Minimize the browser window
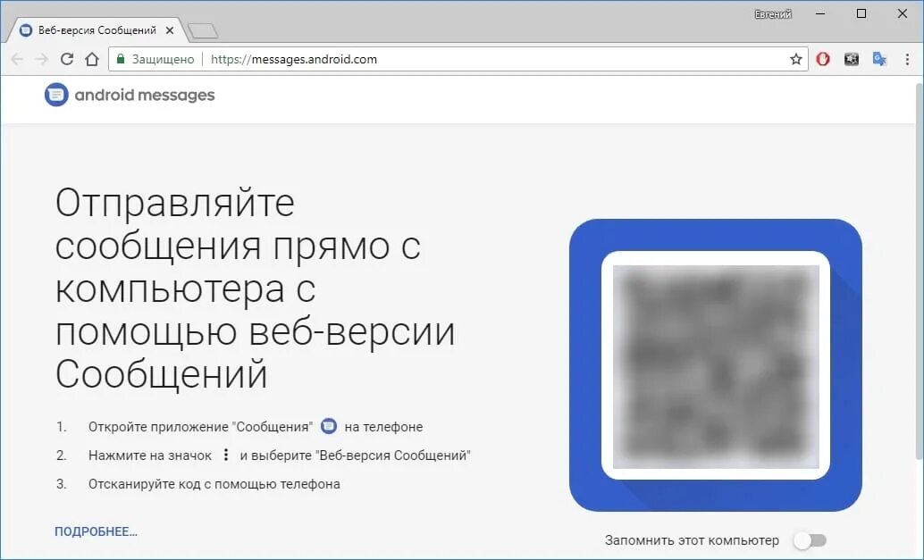The width and height of the screenshot is (924, 560). coord(820,13)
